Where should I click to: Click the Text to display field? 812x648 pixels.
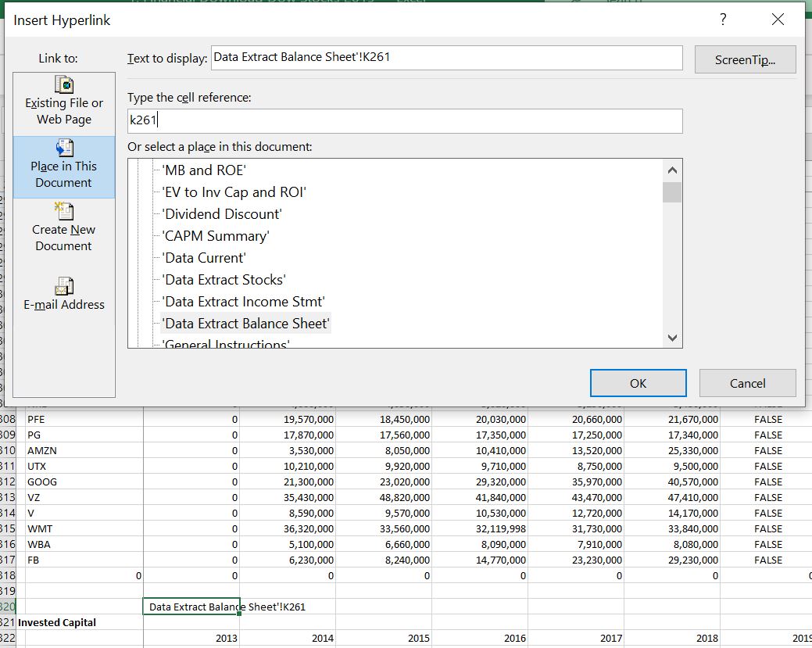[445, 57]
